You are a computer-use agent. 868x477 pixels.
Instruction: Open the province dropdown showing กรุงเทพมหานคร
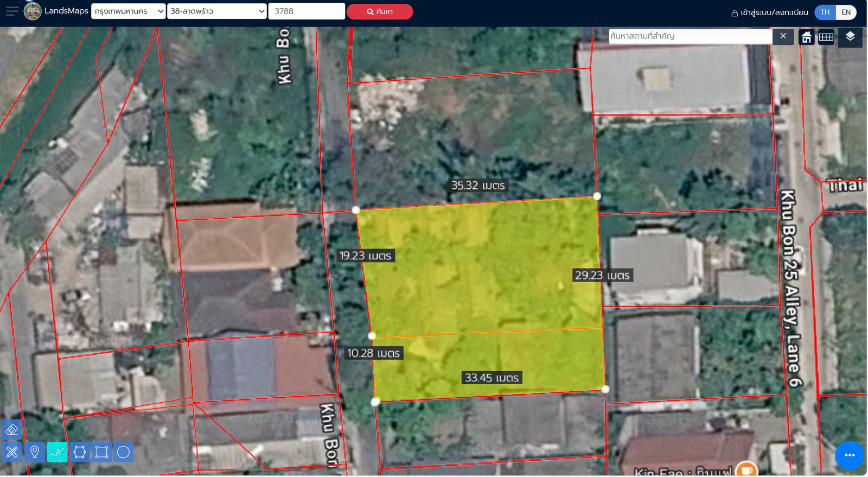(x=129, y=11)
